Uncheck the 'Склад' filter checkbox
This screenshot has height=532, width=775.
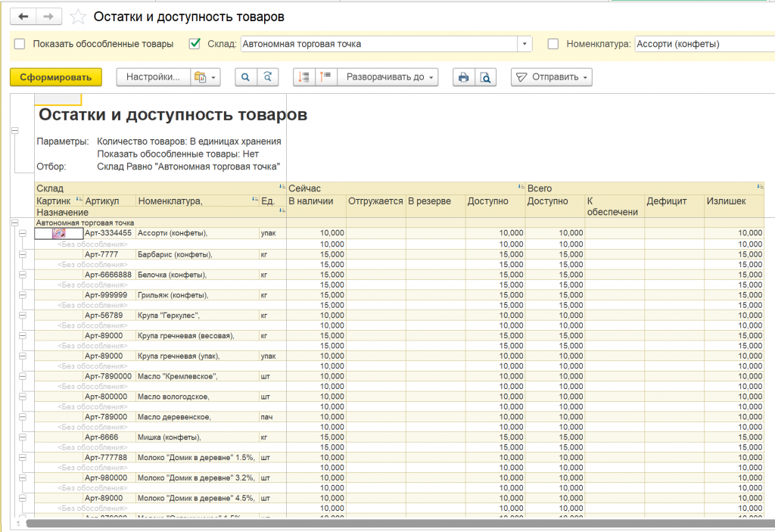(195, 44)
